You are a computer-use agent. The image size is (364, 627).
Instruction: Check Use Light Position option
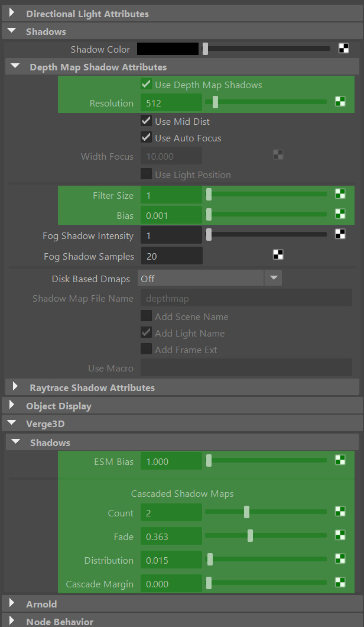click(x=146, y=174)
